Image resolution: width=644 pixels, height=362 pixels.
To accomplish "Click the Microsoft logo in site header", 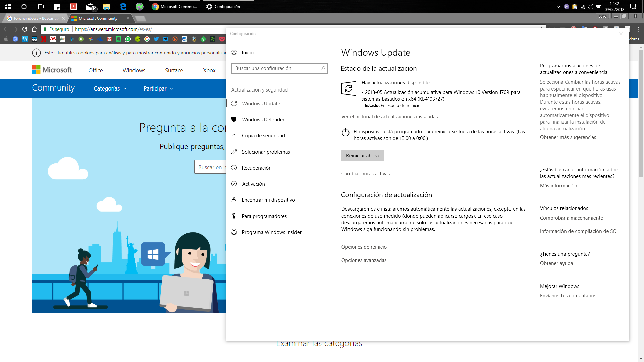I will click(x=52, y=70).
